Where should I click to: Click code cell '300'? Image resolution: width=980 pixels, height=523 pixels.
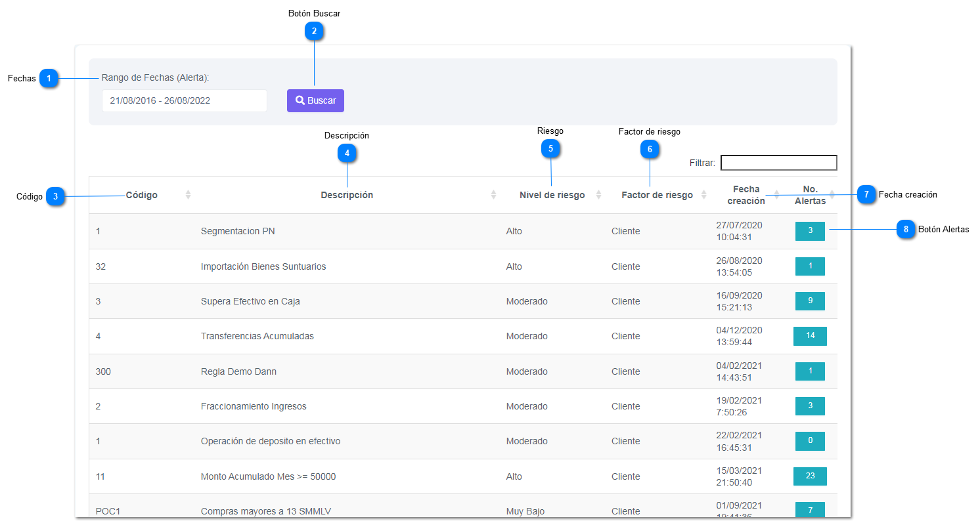103,371
